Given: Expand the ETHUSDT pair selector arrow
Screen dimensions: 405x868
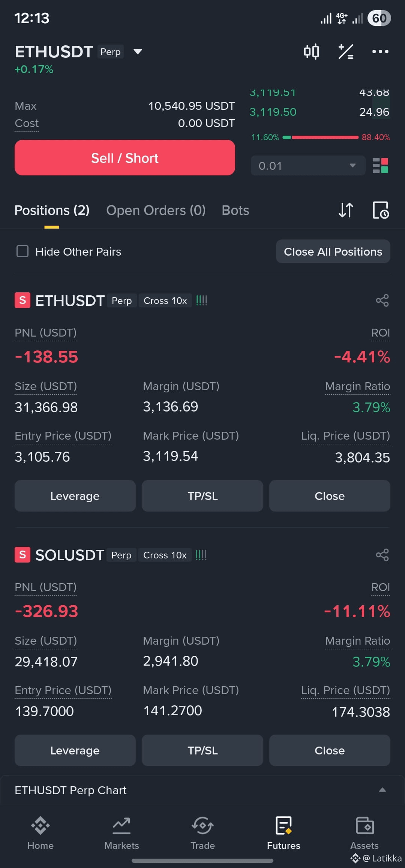Looking at the screenshot, I should (138, 52).
